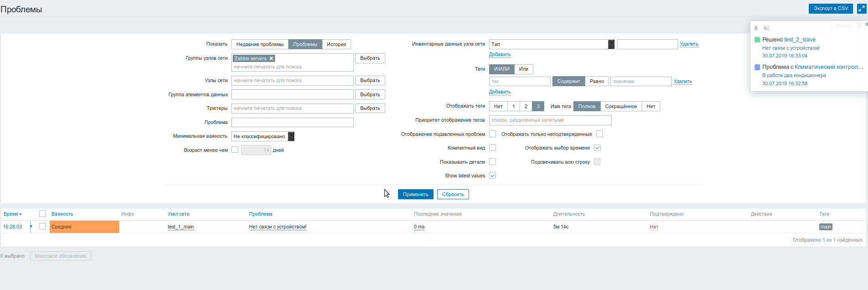Click the filter funnel icon
The width and height of the screenshot is (868, 290).
pos(859,26)
